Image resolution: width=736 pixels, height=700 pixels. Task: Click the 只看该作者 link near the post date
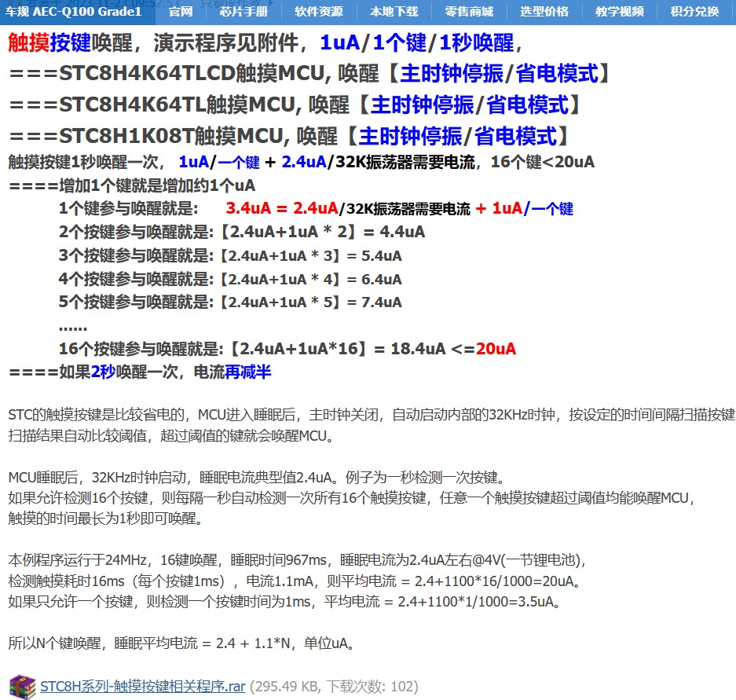pyautogui.click(x=230, y=3)
